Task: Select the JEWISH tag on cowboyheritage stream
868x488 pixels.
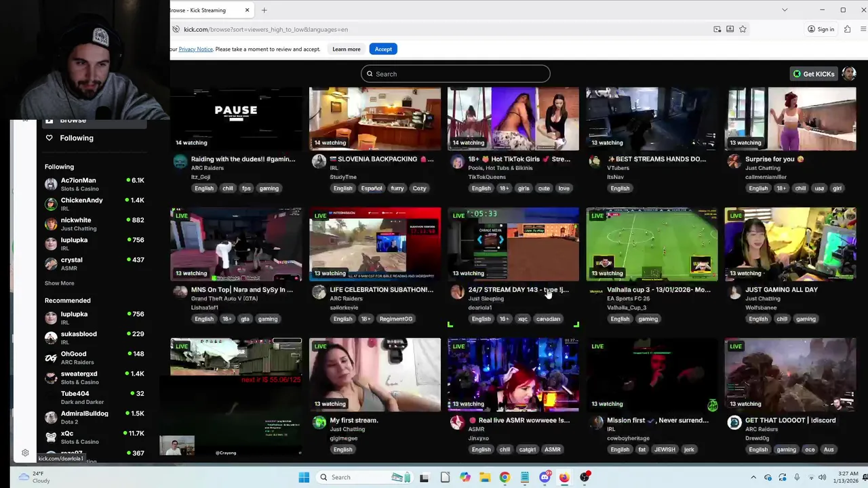Action: [665, 449]
